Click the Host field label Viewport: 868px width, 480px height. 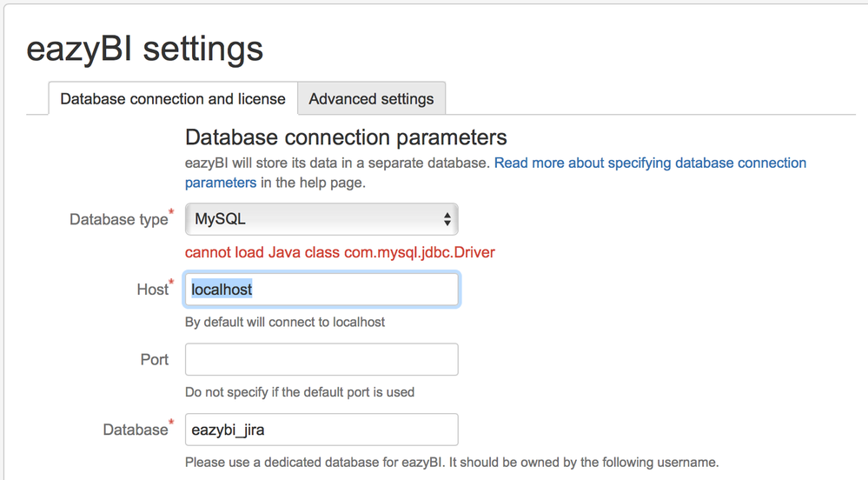coord(155,289)
